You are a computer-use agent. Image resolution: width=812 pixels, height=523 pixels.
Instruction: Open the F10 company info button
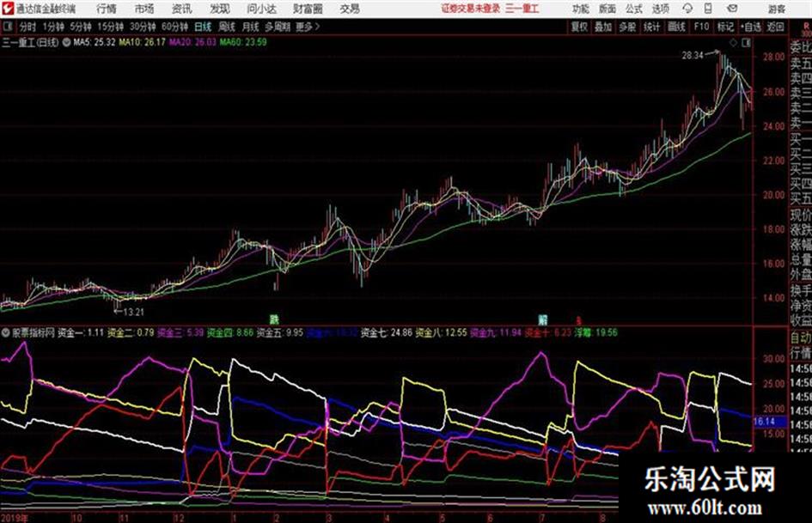(701, 27)
